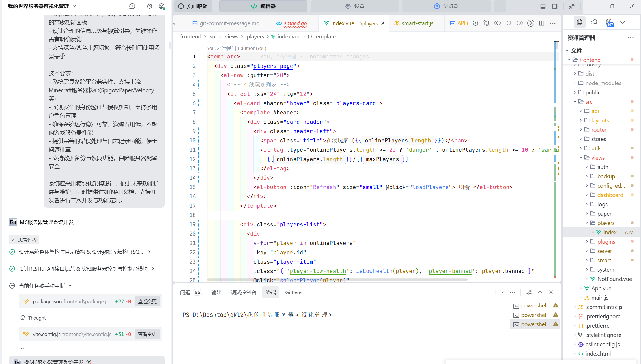Expand the dashboard folder
Screen dimensions: 641x364
tap(587, 195)
